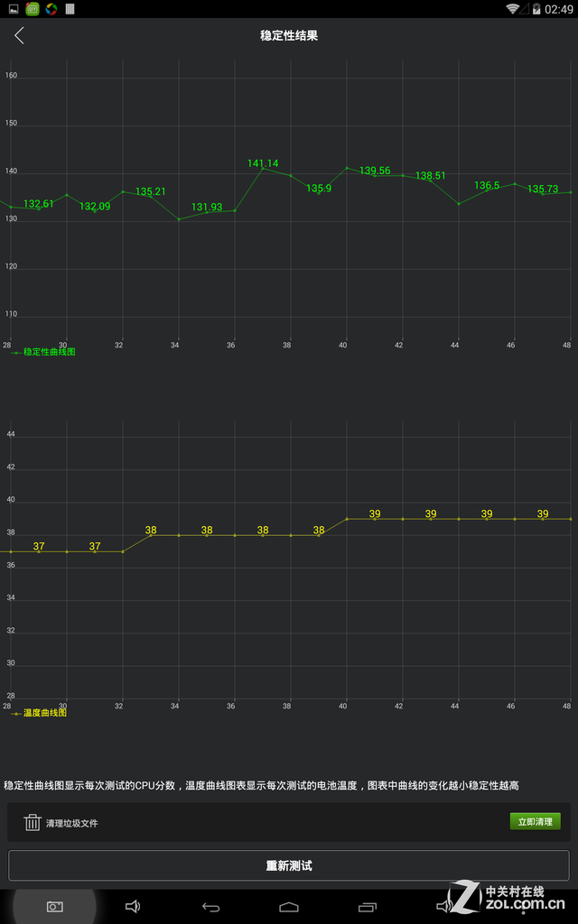Tap the colorful circular notification icon
Screen dimensions: 578x924
point(51,9)
